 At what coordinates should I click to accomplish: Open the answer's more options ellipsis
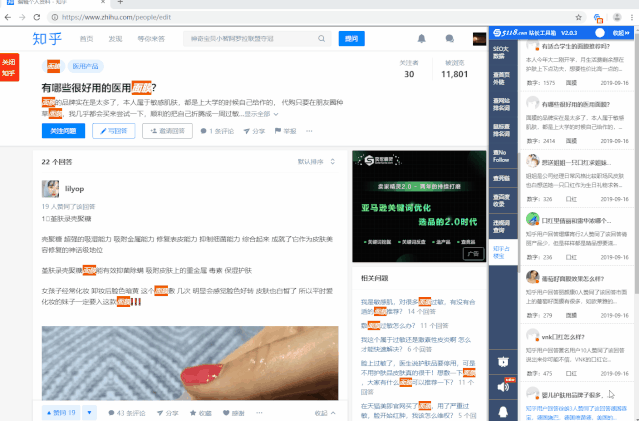(x=259, y=413)
